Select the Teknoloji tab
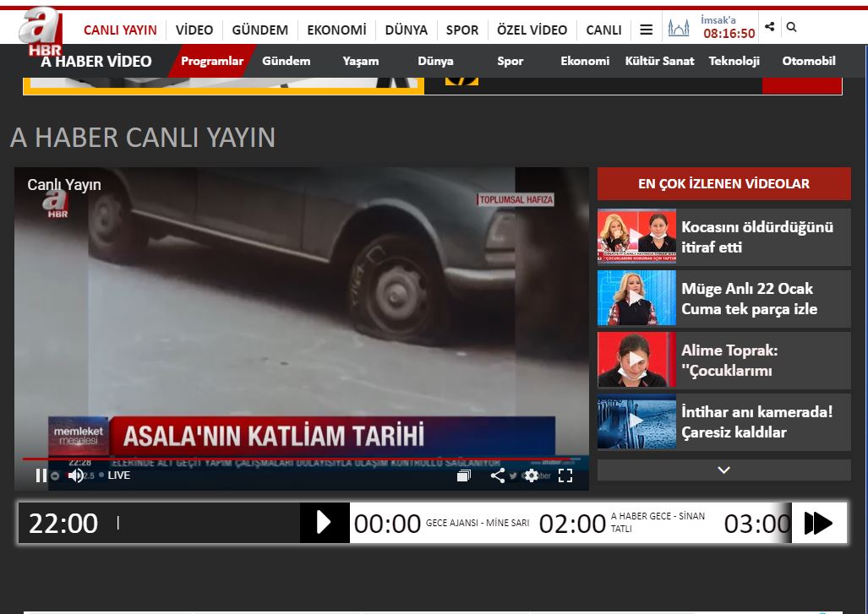868x614 pixels. coord(734,61)
